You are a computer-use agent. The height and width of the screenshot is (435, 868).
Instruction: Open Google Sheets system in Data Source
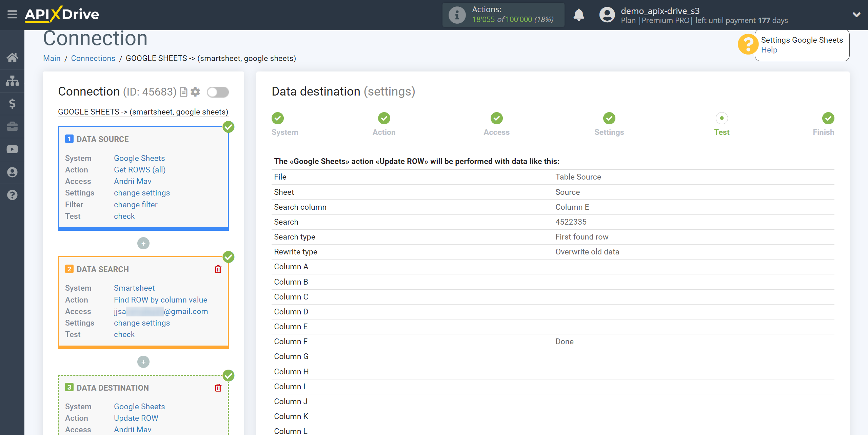[139, 158]
